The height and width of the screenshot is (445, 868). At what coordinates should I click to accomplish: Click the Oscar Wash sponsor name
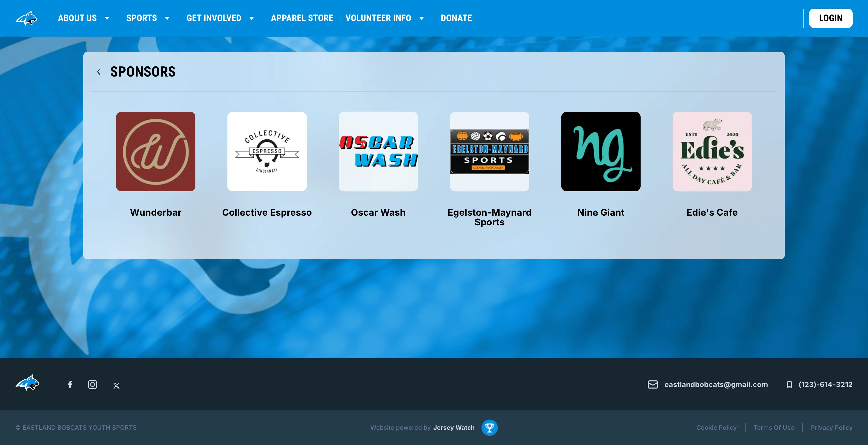click(378, 212)
